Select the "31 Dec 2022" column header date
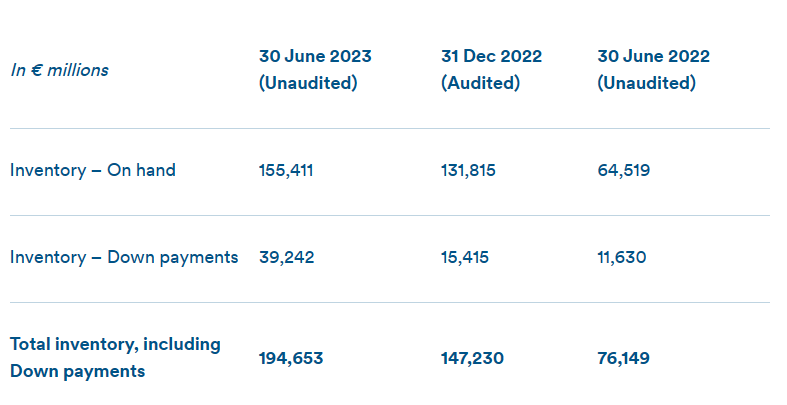The image size is (787, 405). pos(491,56)
